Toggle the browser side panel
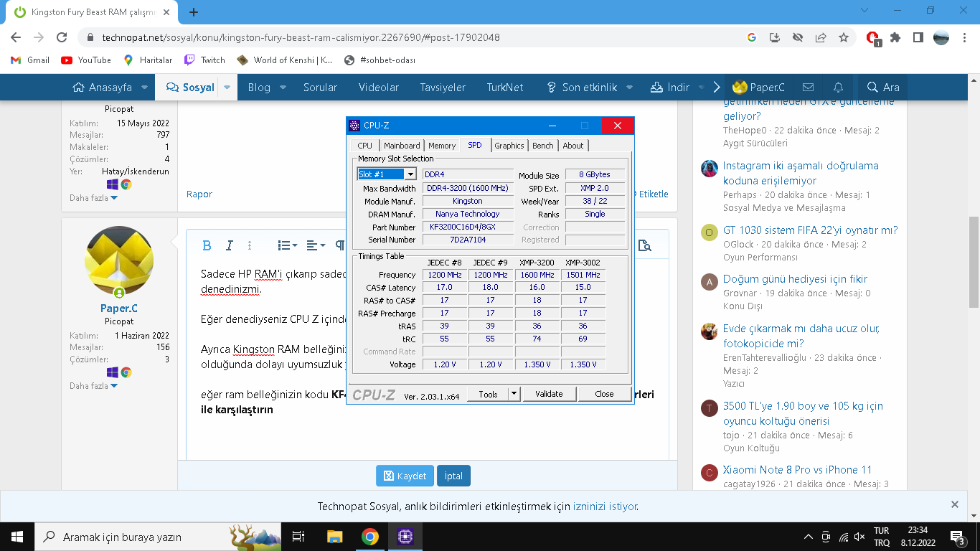Screen dimensions: 980x551 coord(918,37)
